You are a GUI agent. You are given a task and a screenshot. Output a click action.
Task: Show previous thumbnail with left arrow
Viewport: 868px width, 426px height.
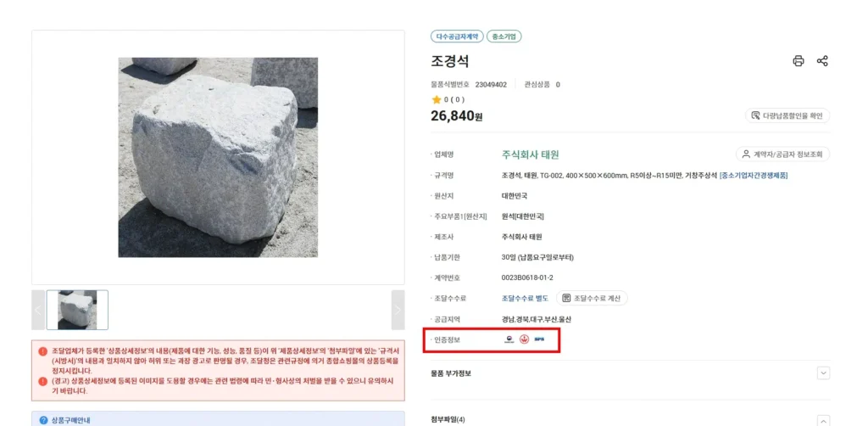[x=38, y=310]
